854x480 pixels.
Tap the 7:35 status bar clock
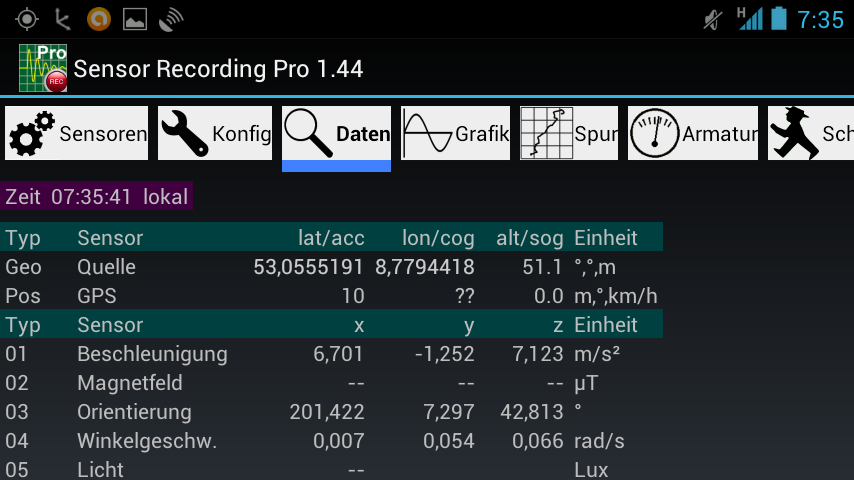821,20
